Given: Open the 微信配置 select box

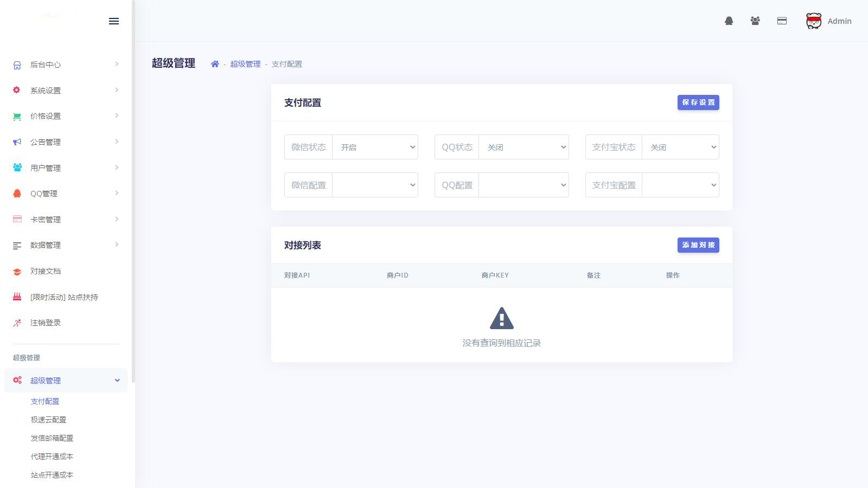Looking at the screenshot, I should [x=375, y=185].
